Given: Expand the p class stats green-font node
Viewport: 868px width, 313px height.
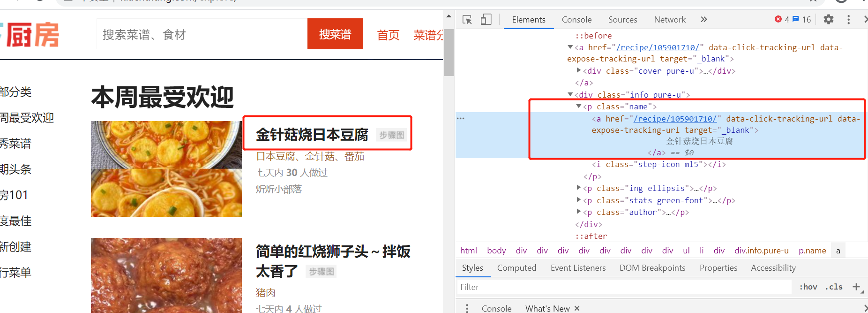Looking at the screenshot, I should [x=579, y=200].
